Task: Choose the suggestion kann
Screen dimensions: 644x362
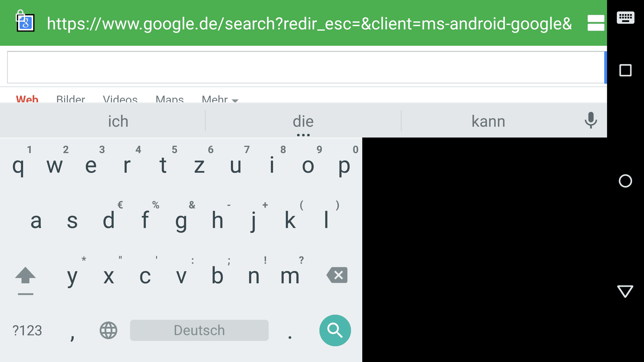Action: click(488, 121)
